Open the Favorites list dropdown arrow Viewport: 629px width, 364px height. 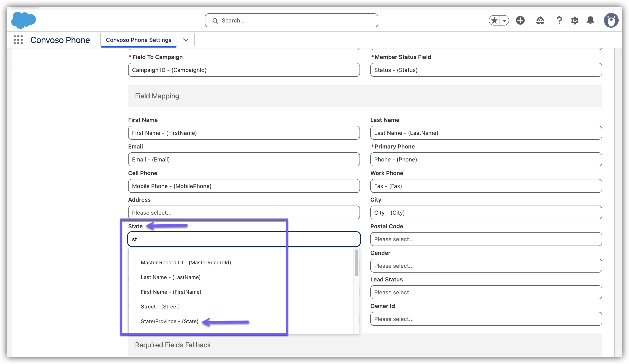click(504, 21)
